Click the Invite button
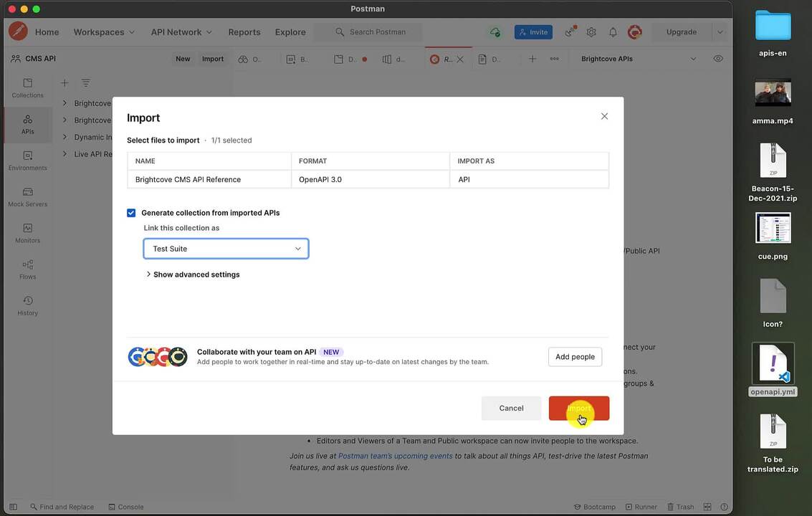Screen dimensions: 812x516 click(533, 32)
